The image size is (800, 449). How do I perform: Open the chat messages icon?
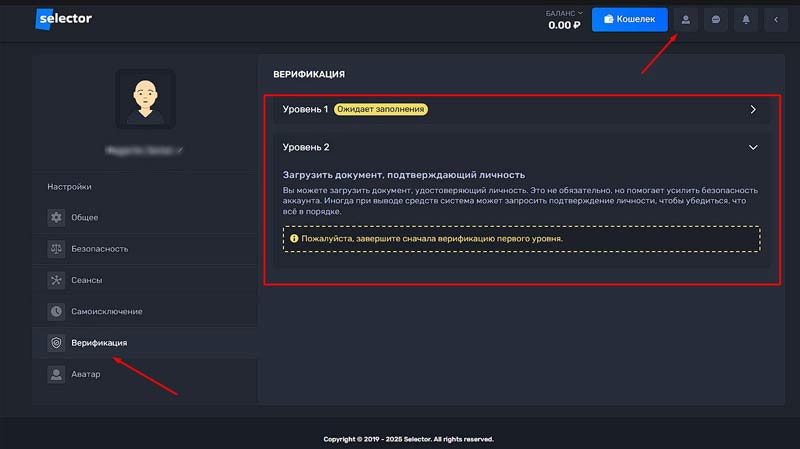tap(716, 19)
